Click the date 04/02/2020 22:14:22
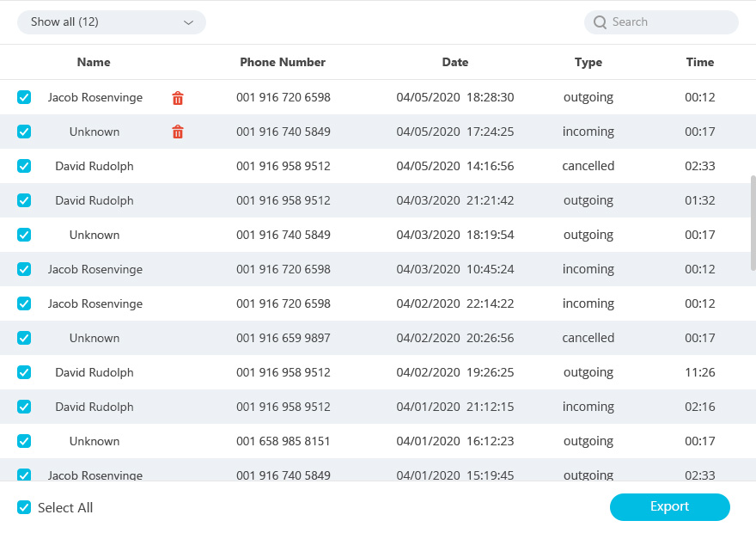 pos(455,303)
